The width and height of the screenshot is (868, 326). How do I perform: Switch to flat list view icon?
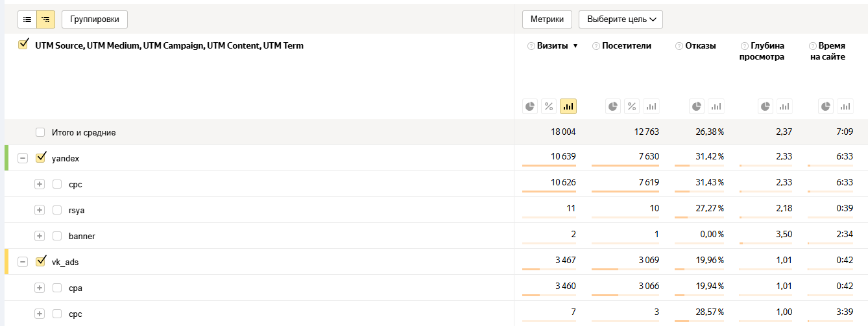(27, 19)
